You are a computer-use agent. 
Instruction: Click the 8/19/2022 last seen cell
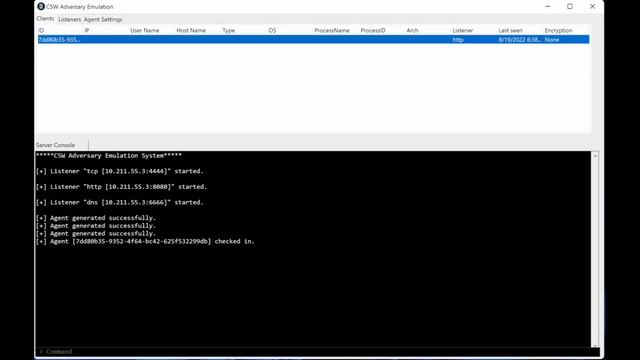click(x=520, y=40)
